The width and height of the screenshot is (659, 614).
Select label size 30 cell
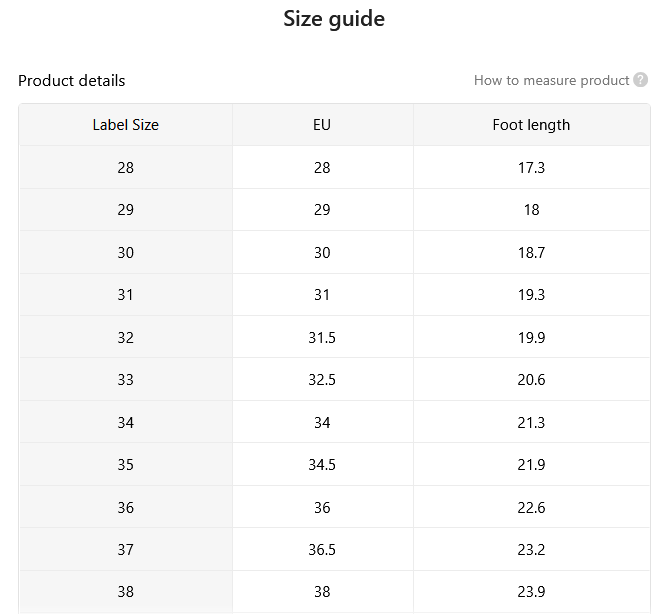[126, 252]
